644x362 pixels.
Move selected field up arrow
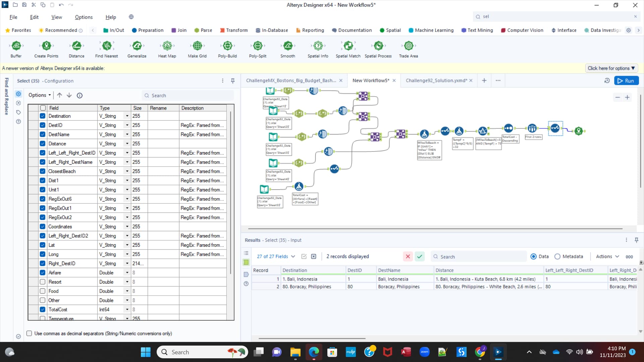tap(59, 95)
